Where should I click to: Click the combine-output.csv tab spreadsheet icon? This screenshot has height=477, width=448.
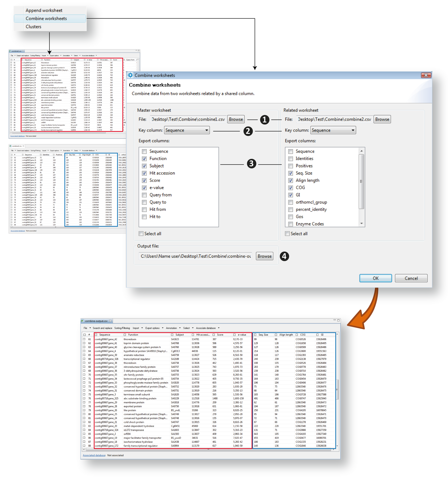[x=82, y=321]
